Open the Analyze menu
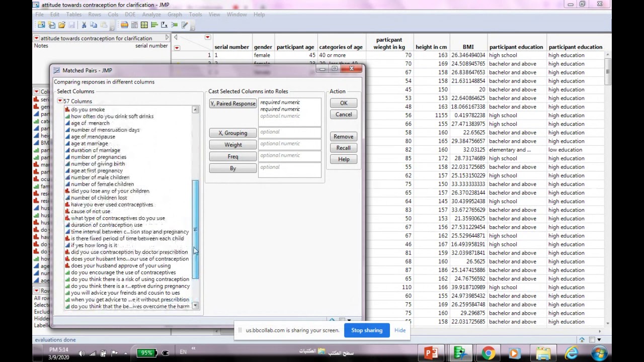This screenshot has width=644, height=362. (151, 15)
